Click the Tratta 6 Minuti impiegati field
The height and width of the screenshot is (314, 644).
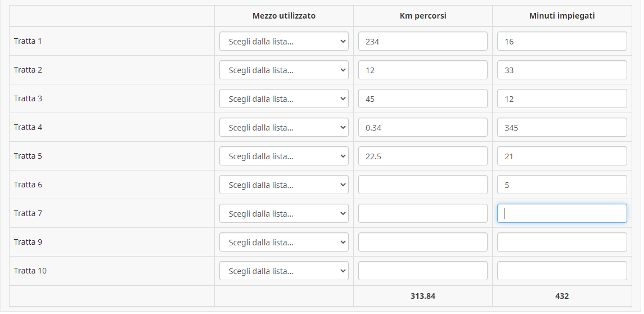coord(561,185)
